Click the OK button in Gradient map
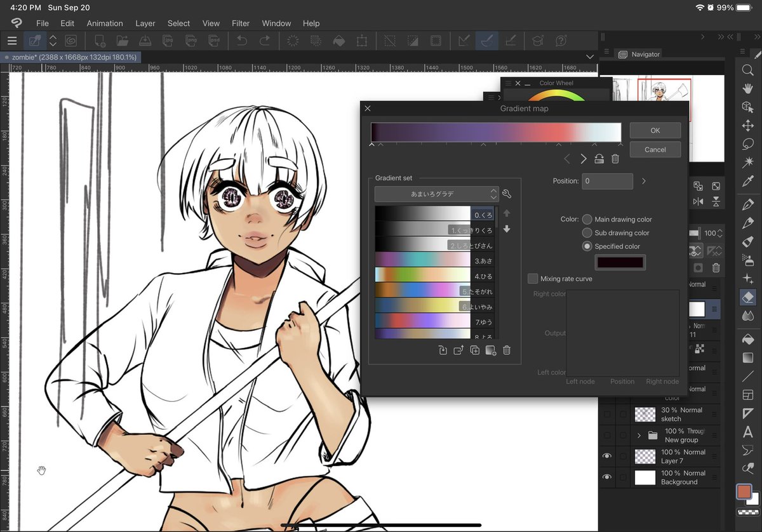 (x=655, y=130)
